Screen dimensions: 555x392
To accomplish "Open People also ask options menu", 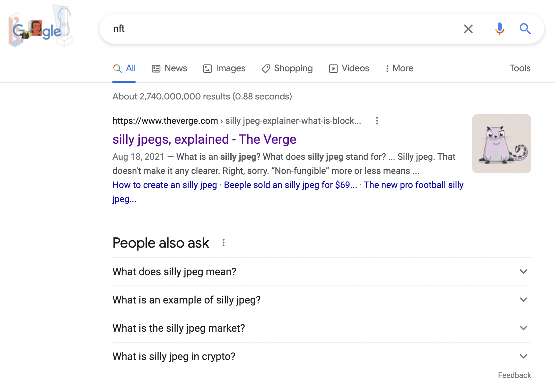I will 224,243.
